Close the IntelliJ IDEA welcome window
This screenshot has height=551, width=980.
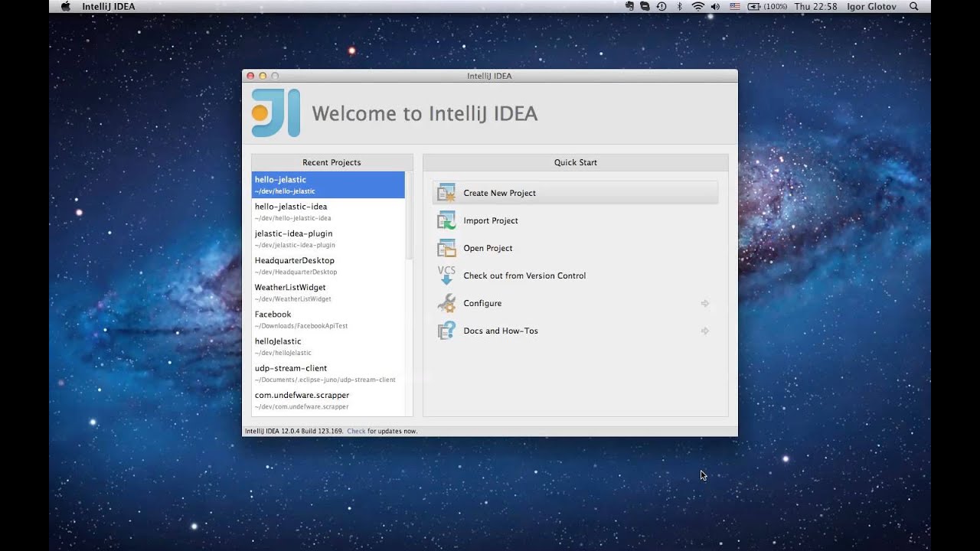click(250, 76)
